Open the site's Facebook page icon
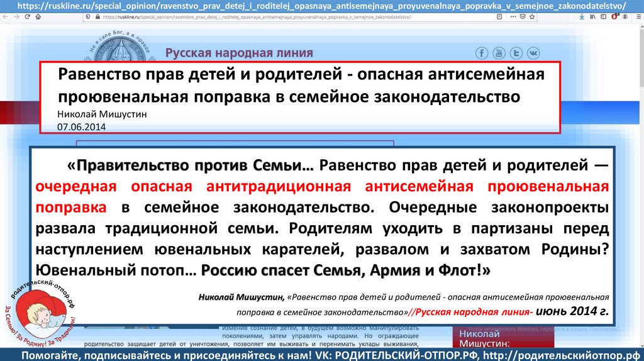 click(x=482, y=53)
